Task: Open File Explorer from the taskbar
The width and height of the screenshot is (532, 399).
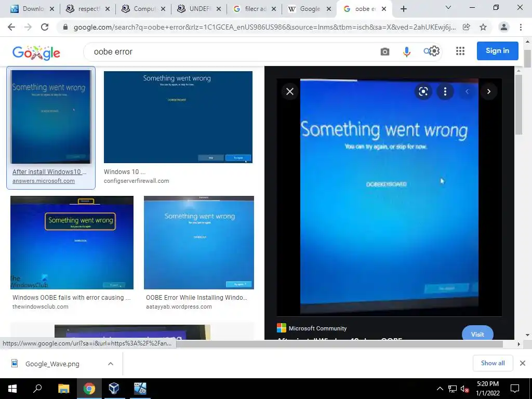Action: click(x=63, y=389)
